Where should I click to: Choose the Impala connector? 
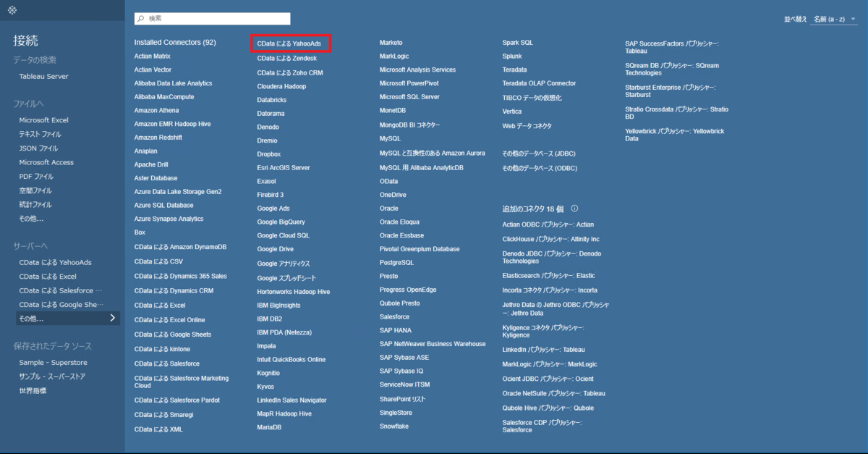pos(266,346)
